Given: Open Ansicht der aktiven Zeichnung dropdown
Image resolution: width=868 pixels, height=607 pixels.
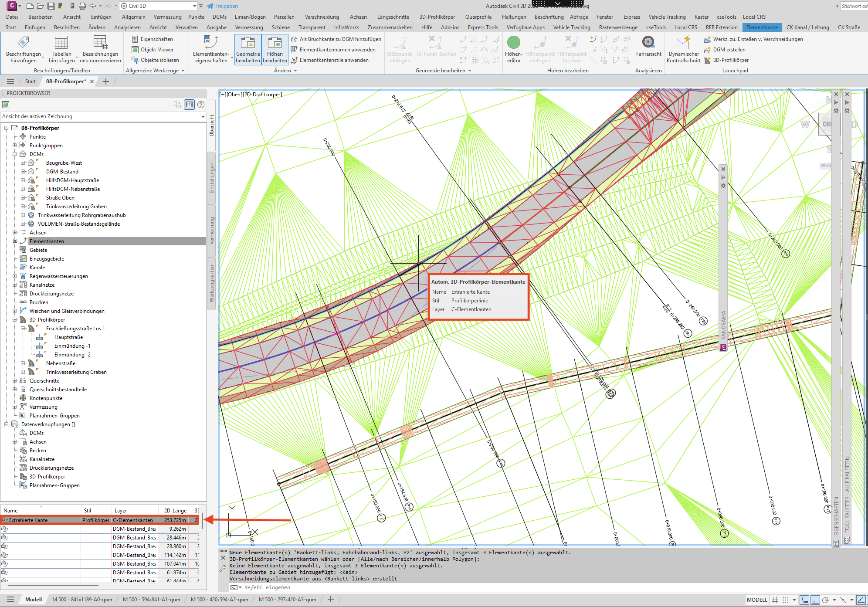Looking at the screenshot, I should tap(103, 116).
